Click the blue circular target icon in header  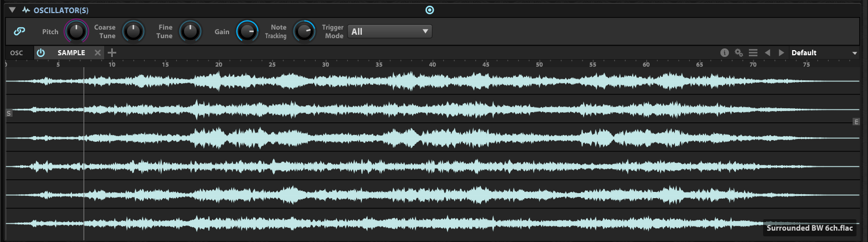(x=430, y=10)
